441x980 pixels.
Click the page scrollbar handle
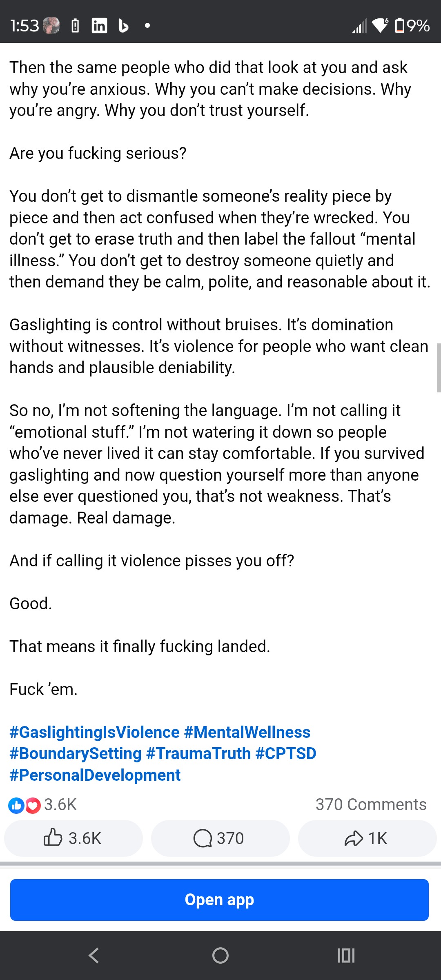439,367
